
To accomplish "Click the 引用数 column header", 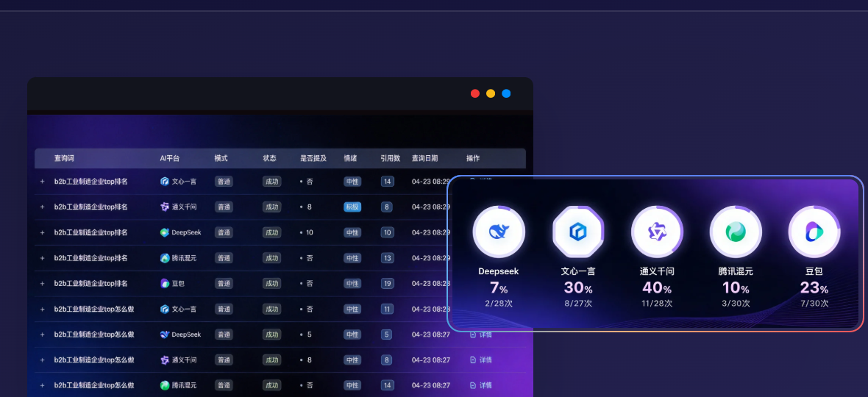I will [391, 158].
